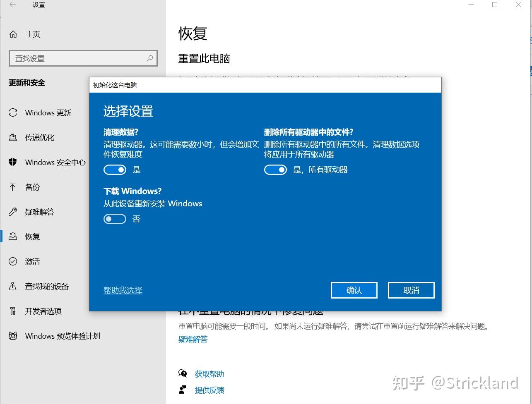Go back using the Settings back arrow
The width and height of the screenshot is (532, 404).
click(13, 5)
